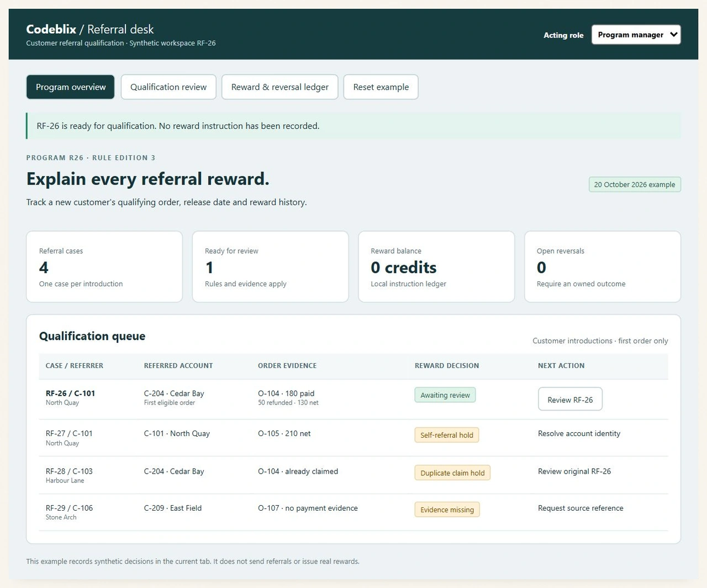Click the Next Action column header
This screenshot has width=707, height=588.
[x=561, y=366]
